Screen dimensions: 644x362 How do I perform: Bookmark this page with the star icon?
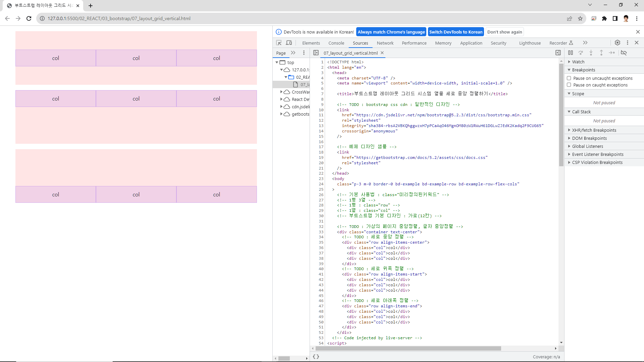pos(580,19)
